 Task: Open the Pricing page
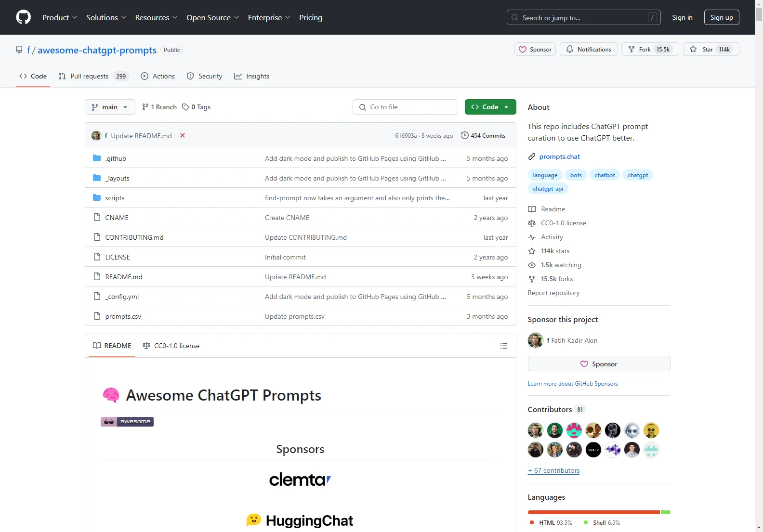[311, 17]
